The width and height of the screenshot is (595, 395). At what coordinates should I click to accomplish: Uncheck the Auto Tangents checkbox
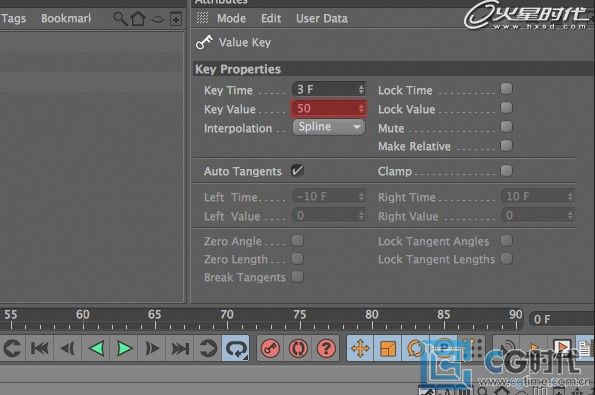pos(297,170)
